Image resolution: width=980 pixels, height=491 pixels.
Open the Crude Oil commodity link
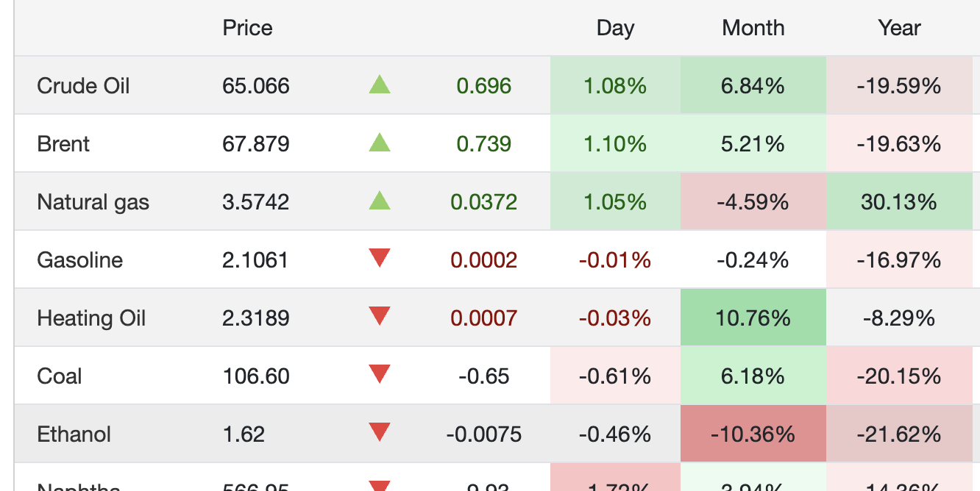pos(83,86)
